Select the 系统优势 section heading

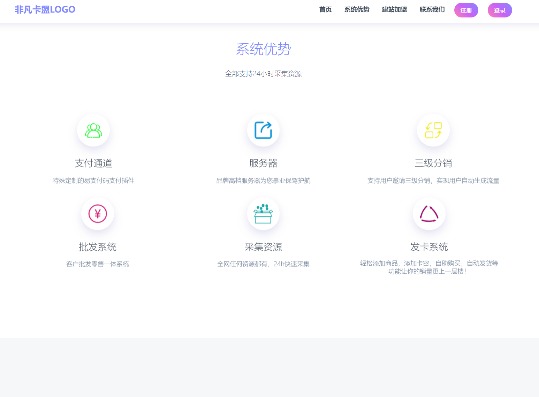coord(263,49)
